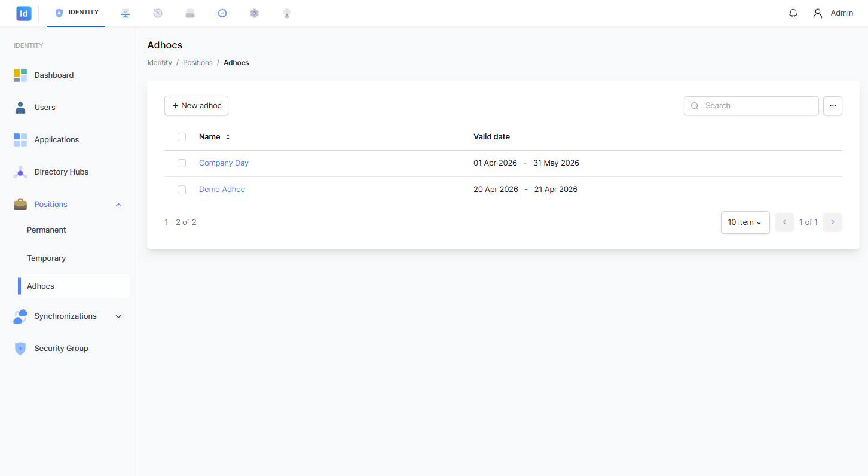Open the three-dots more options button
Viewport: 868px width, 476px height.
833,106
